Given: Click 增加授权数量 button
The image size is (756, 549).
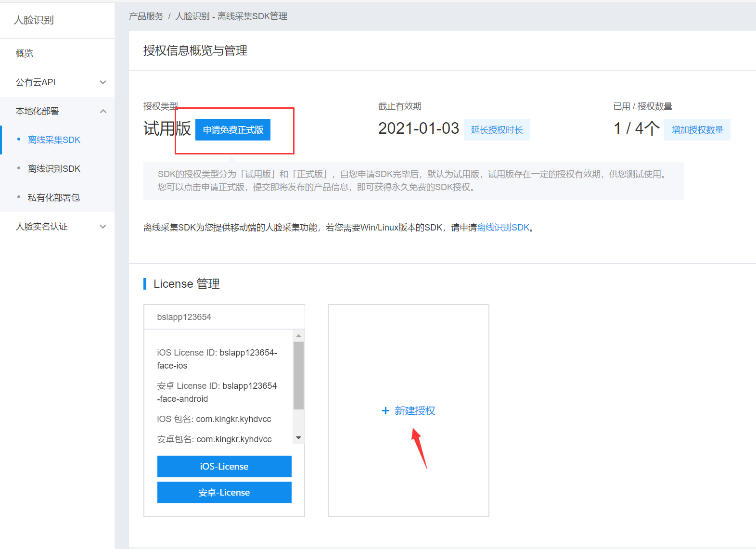Looking at the screenshot, I should [697, 130].
